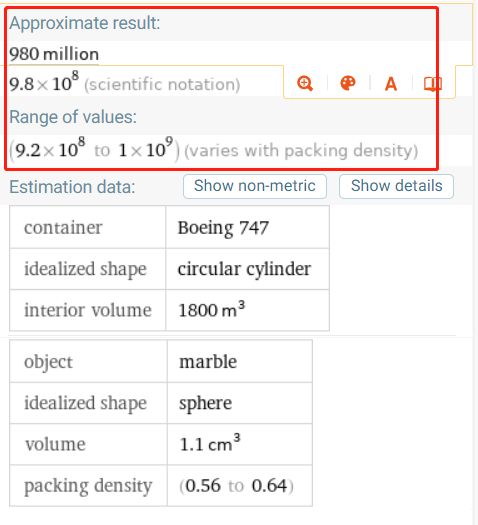The height and width of the screenshot is (525, 478).
Task: Open the color palette customize icon
Action: click(348, 83)
